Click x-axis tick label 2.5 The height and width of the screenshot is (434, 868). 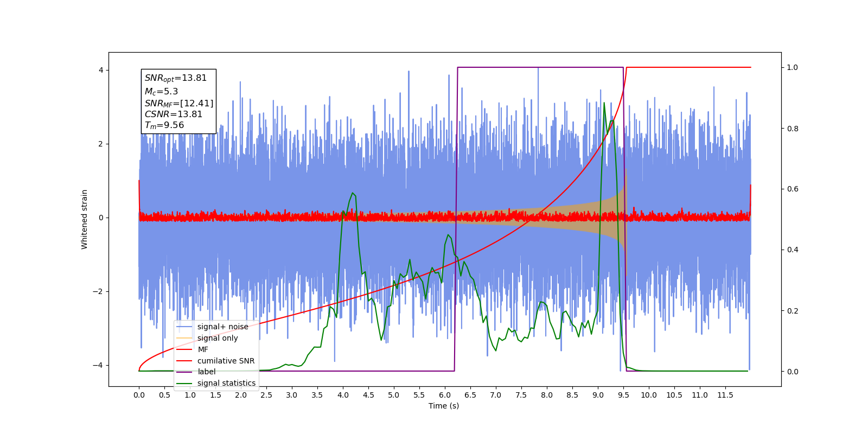click(266, 395)
